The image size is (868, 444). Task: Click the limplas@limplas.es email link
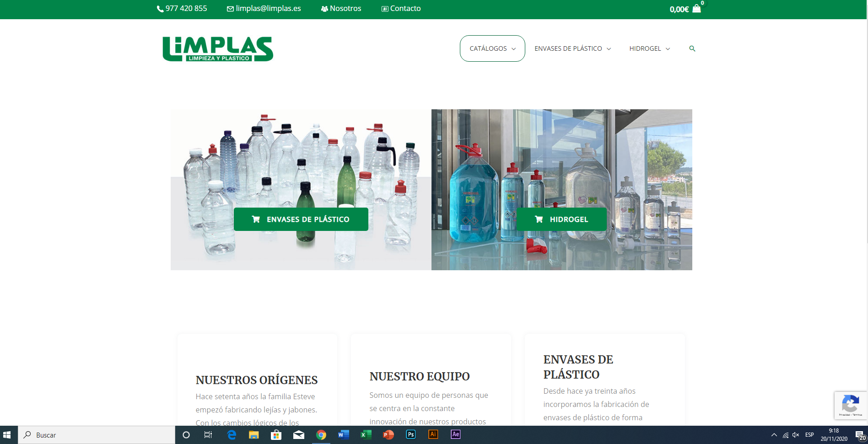pos(264,9)
